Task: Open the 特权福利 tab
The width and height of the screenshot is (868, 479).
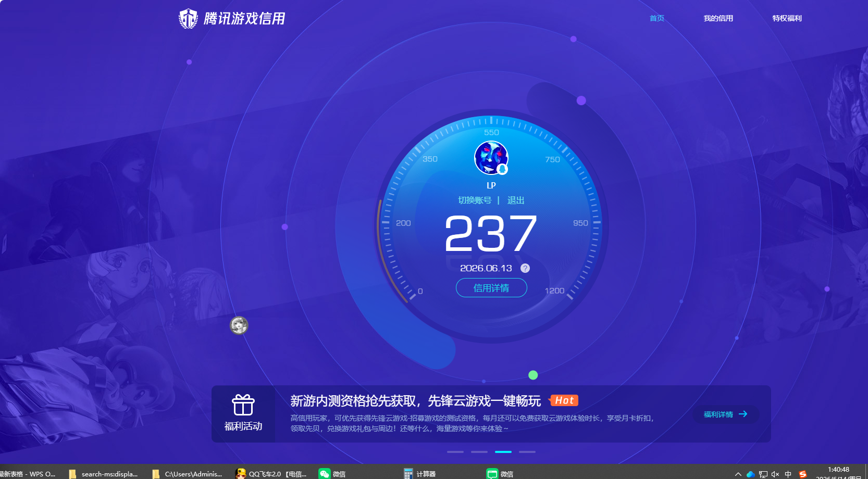Action: click(787, 18)
